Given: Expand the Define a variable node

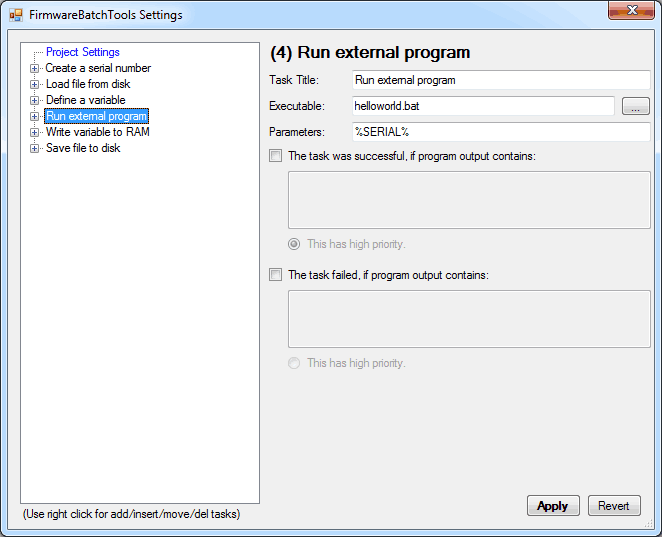Looking at the screenshot, I should 35,100.
